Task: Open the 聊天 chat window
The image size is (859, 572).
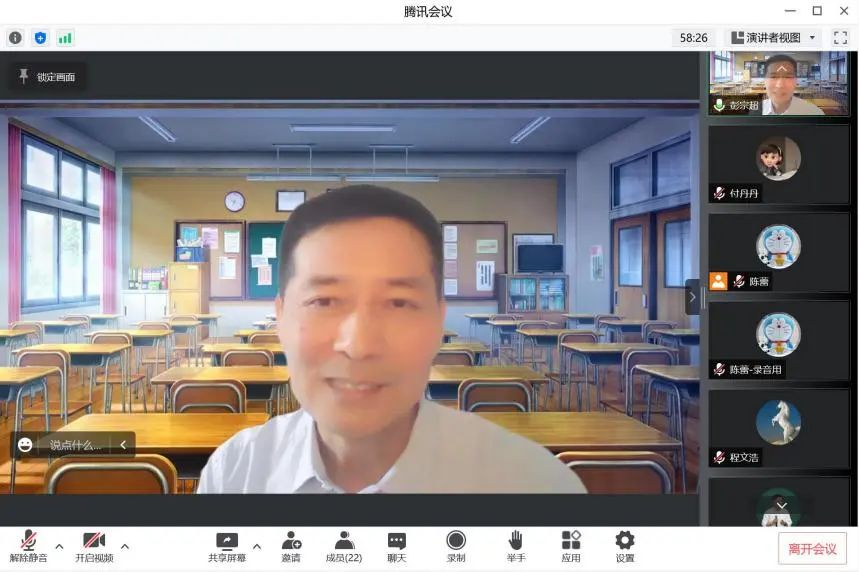Action: pyautogui.click(x=397, y=546)
